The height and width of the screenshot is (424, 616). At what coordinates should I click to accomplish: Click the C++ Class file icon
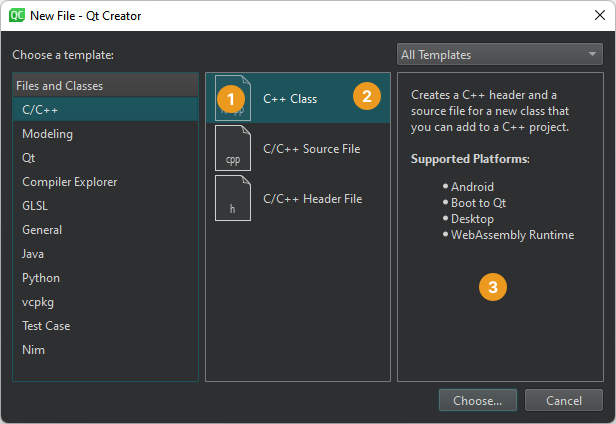[232, 98]
